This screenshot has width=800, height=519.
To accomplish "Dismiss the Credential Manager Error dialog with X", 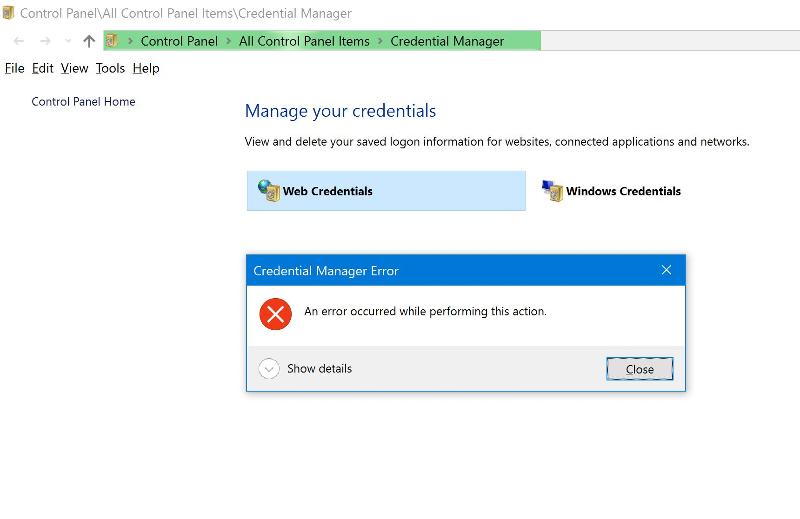I will [x=667, y=271].
